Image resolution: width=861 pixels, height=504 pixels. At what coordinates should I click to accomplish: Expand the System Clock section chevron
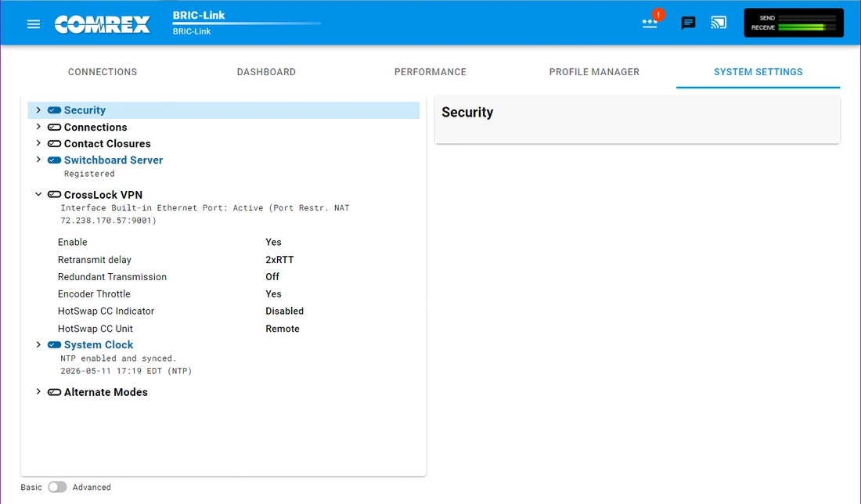pos(38,345)
